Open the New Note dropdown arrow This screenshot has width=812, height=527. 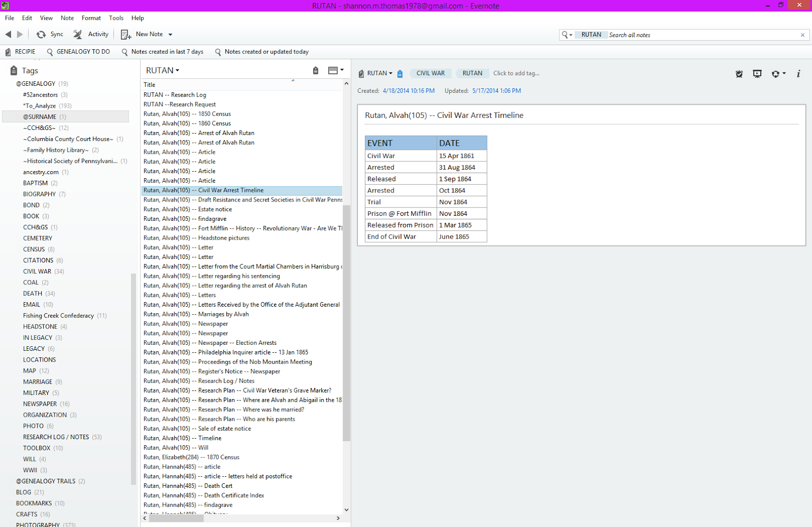coord(171,35)
